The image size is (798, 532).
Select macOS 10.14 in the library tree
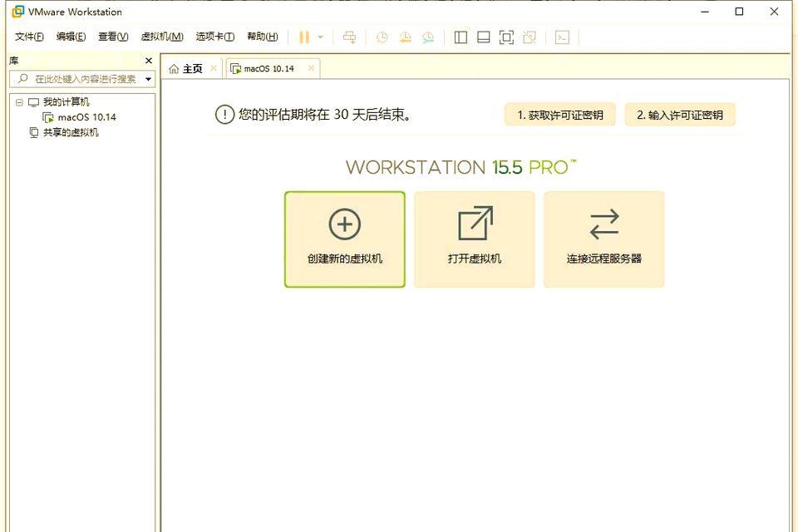click(x=87, y=117)
